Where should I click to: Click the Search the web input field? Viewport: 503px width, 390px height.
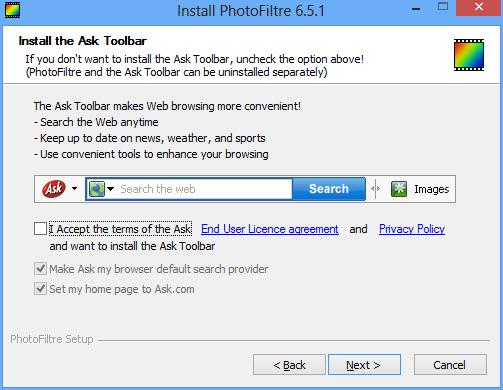click(x=205, y=189)
